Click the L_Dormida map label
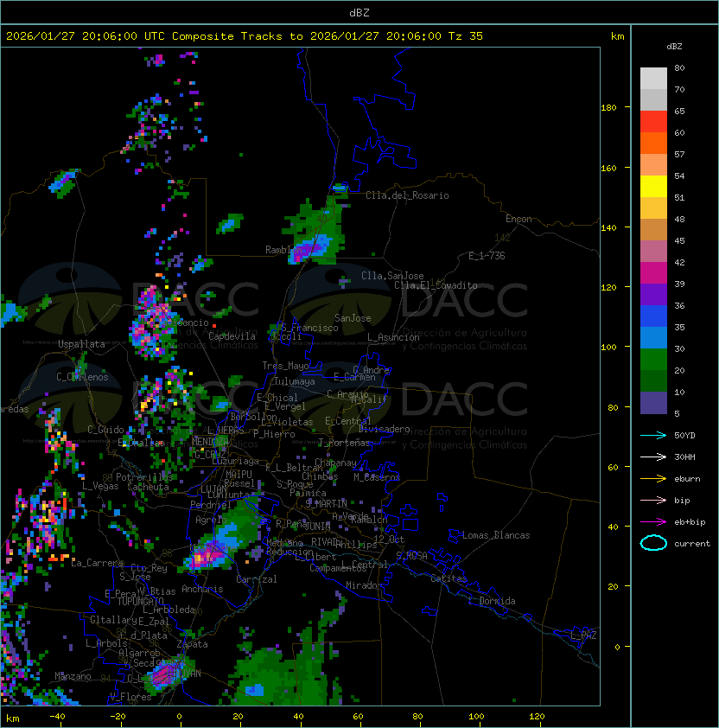The height and width of the screenshot is (728, 719). [492, 601]
